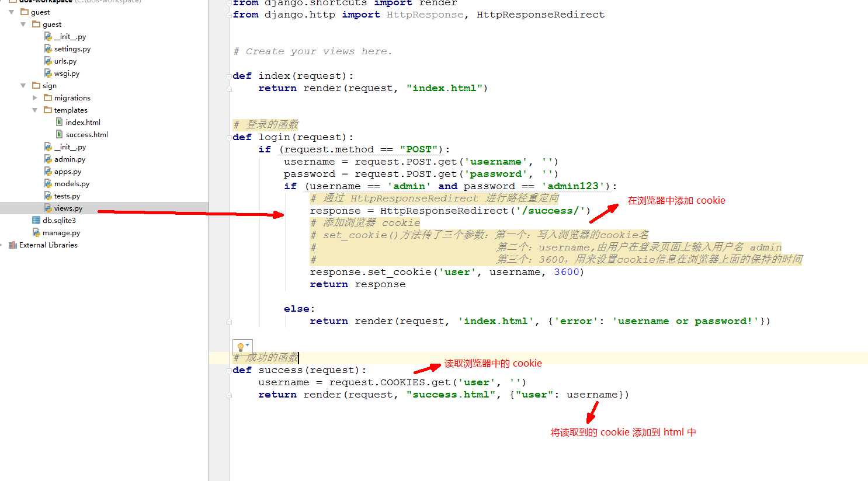Viewport: 868px width, 481px height.
Task: Click the 3600 value in set_cookie call
Action: pyautogui.click(x=567, y=272)
